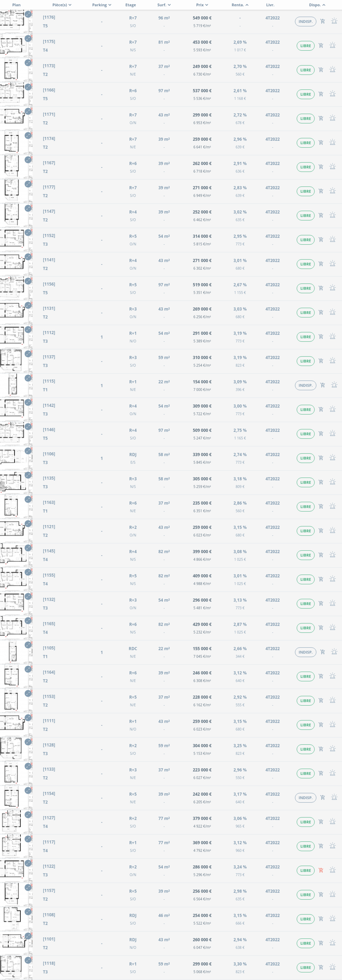Open lot [1137] reference link
342x980 pixels.
[49, 357]
